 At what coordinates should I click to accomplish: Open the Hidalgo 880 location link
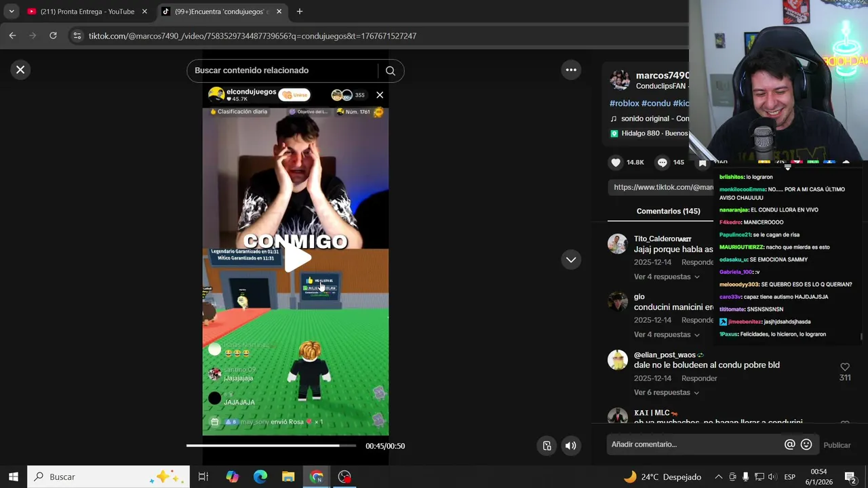click(x=649, y=134)
